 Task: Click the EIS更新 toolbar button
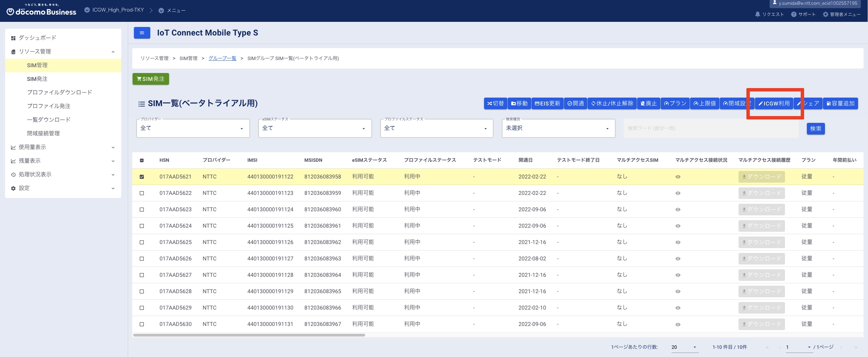click(x=547, y=103)
